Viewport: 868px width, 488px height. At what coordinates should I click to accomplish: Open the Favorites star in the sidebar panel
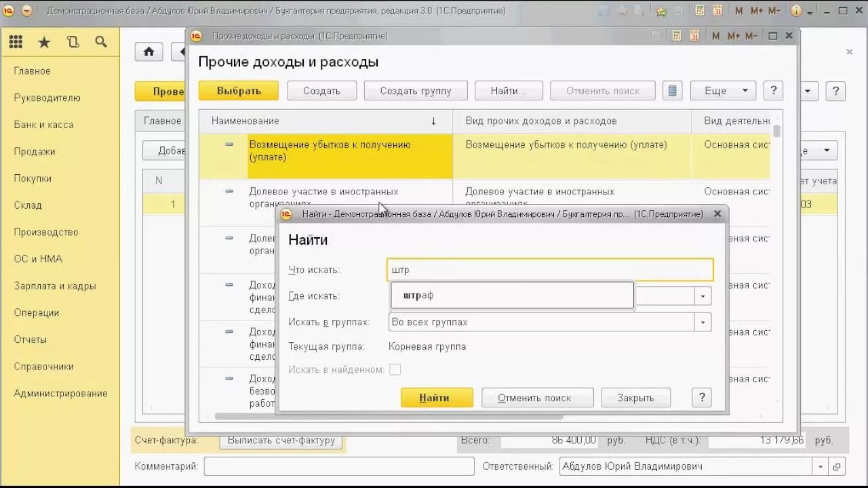[44, 43]
